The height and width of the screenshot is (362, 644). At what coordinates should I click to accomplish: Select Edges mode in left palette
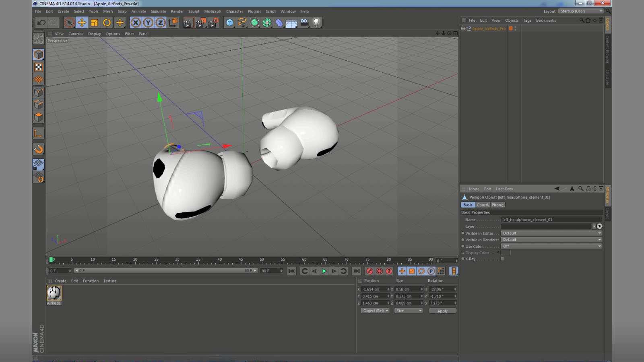(39, 105)
